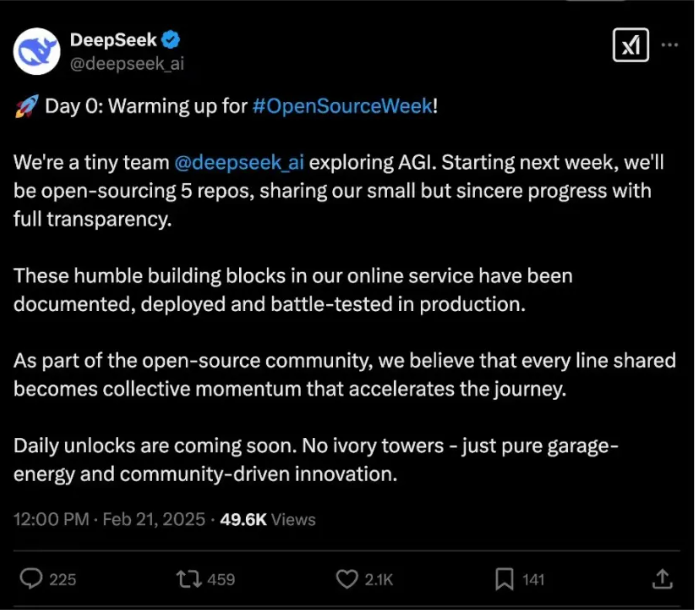This screenshot has width=697, height=610.
Task: Click the rocket emoji before Day 0
Action: pyautogui.click(x=24, y=107)
